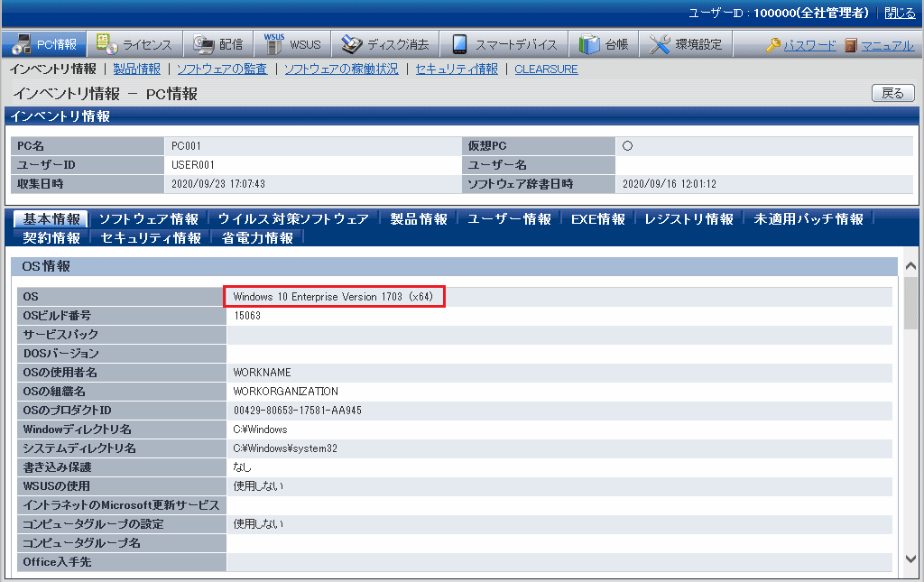
Task: Click the C:¥Windows¥system32 value
Action: (x=285, y=448)
